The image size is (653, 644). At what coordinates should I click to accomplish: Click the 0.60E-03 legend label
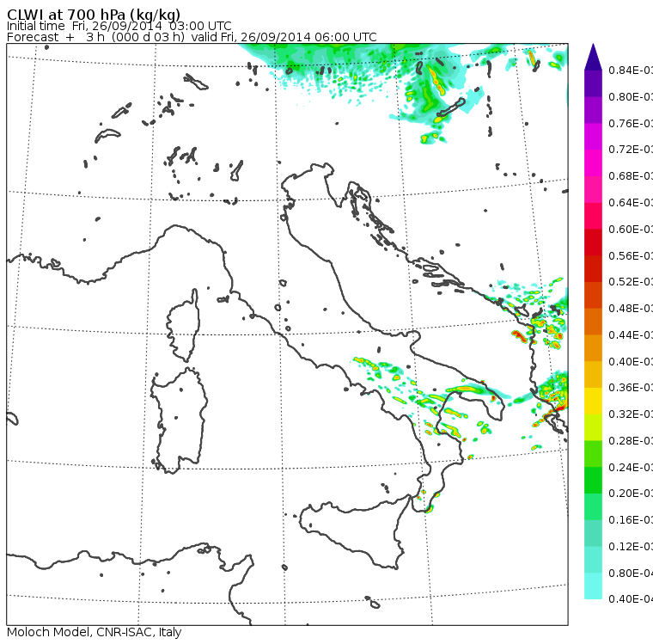(x=631, y=230)
